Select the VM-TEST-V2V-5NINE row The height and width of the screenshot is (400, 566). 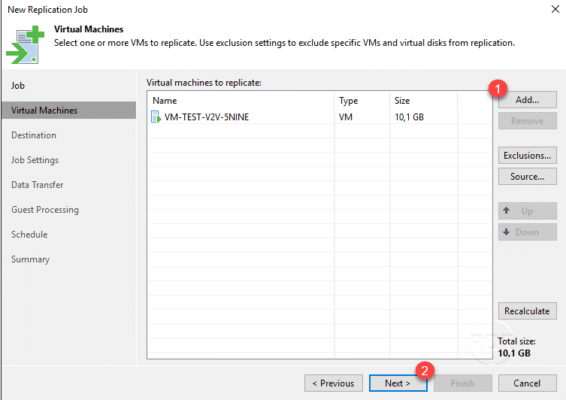click(319, 117)
